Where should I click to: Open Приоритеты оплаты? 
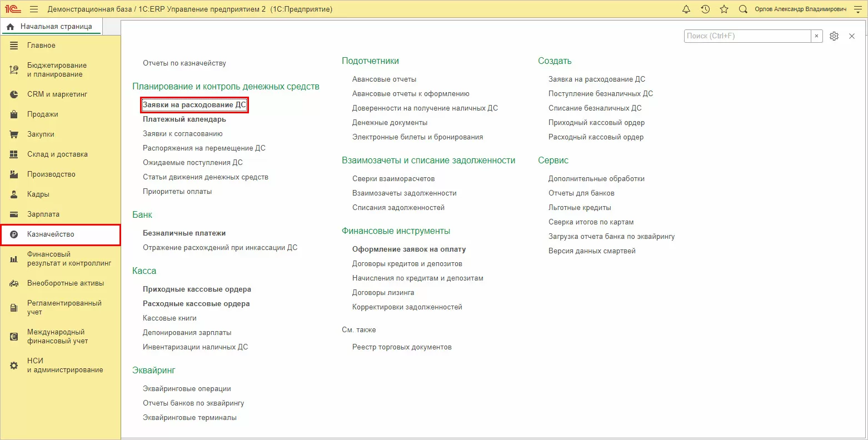[177, 192]
